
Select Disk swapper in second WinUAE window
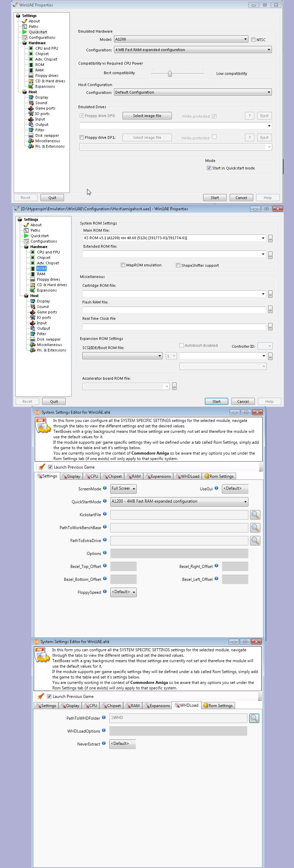click(x=49, y=339)
